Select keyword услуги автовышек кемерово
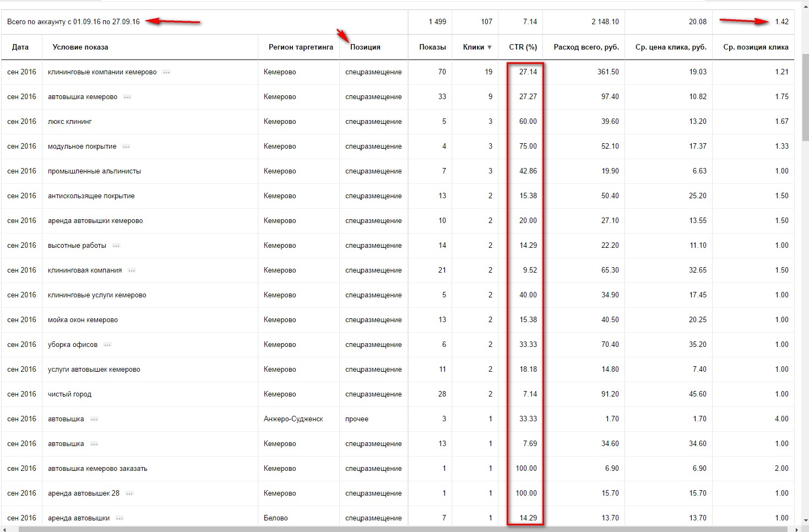Image resolution: width=809 pixels, height=532 pixels. tap(94, 369)
